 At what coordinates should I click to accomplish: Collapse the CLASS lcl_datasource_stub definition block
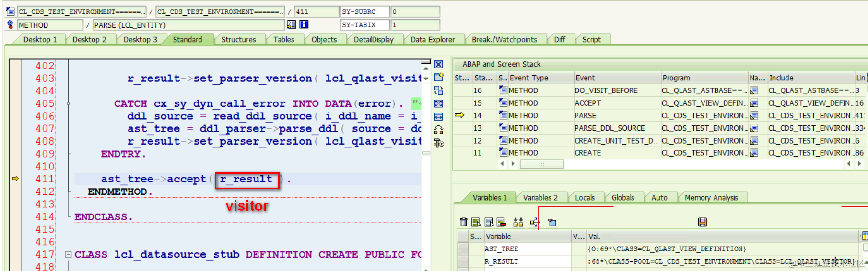[x=68, y=255]
